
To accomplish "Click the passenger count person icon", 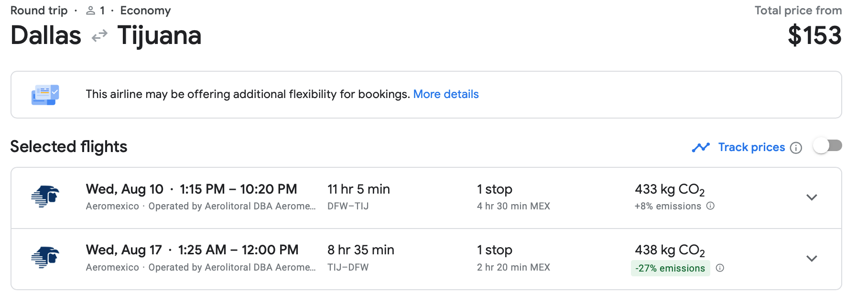I will click(x=90, y=11).
